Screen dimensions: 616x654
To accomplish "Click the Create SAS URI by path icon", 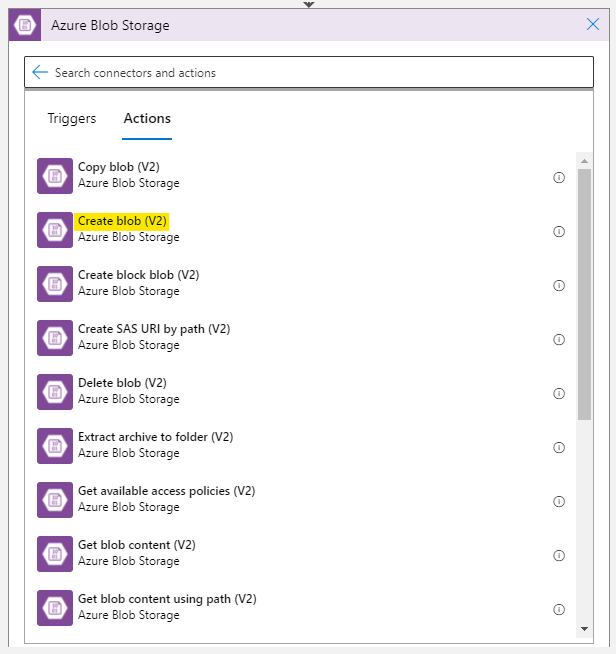I will tap(55, 338).
